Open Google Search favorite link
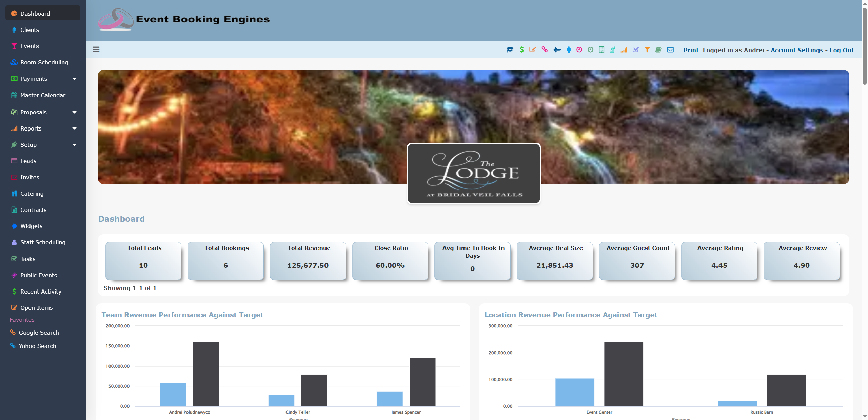 click(x=39, y=333)
